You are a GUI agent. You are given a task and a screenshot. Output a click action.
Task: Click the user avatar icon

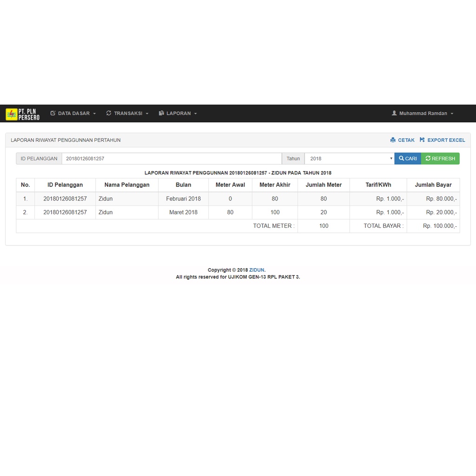pos(394,113)
